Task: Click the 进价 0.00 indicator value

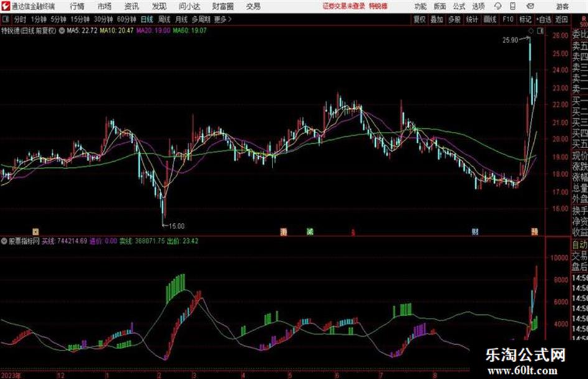Action: pyautogui.click(x=103, y=241)
